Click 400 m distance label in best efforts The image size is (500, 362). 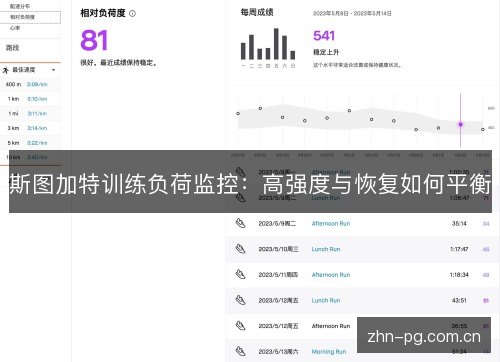click(x=13, y=84)
